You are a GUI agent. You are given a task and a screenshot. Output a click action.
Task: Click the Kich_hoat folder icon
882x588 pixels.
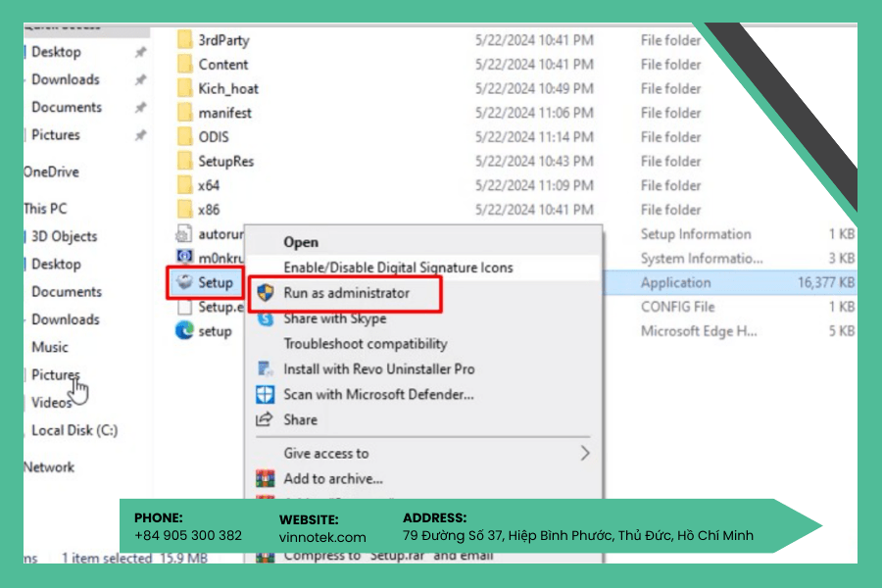click(x=184, y=88)
